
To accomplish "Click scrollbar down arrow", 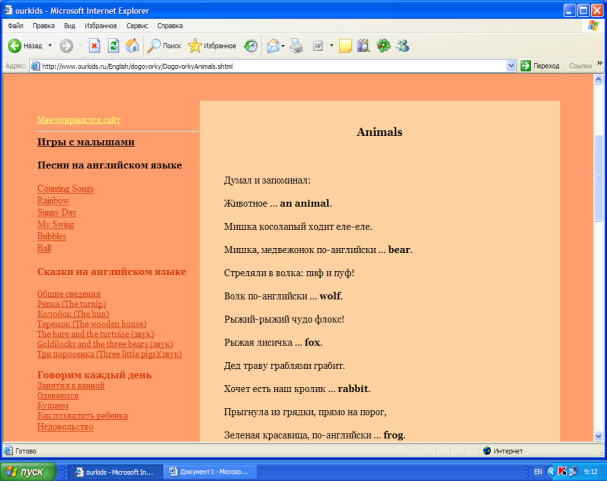I will coord(598,436).
